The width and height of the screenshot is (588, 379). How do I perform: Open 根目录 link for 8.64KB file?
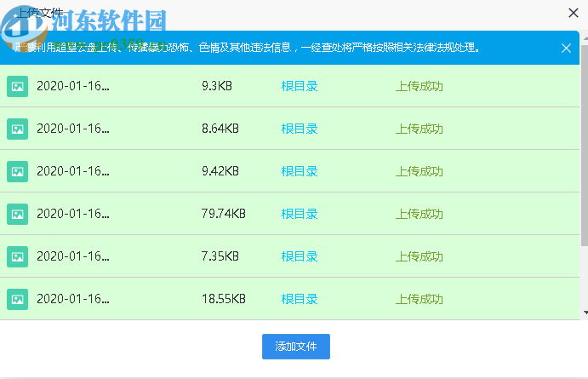300,129
